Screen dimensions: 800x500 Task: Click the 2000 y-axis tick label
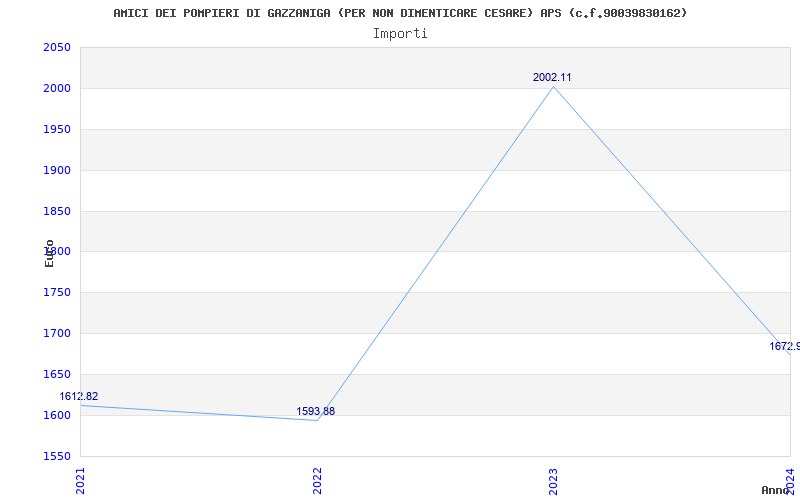click(x=57, y=88)
